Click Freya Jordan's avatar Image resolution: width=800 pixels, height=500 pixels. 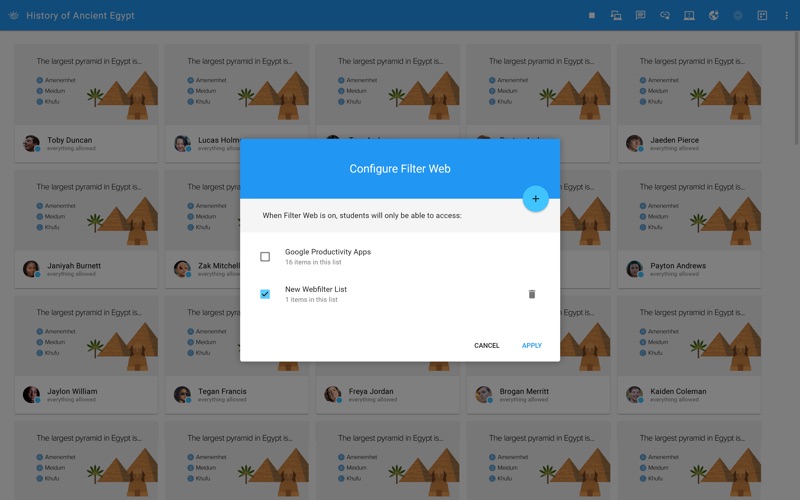tap(333, 394)
